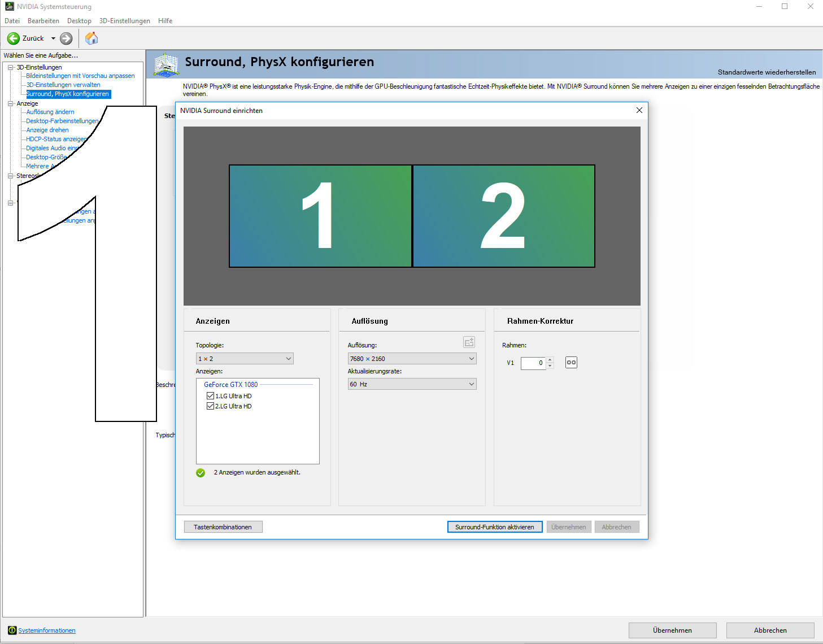The height and width of the screenshot is (644, 823).
Task: Click the forward navigation arrow icon
Action: (66, 38)
